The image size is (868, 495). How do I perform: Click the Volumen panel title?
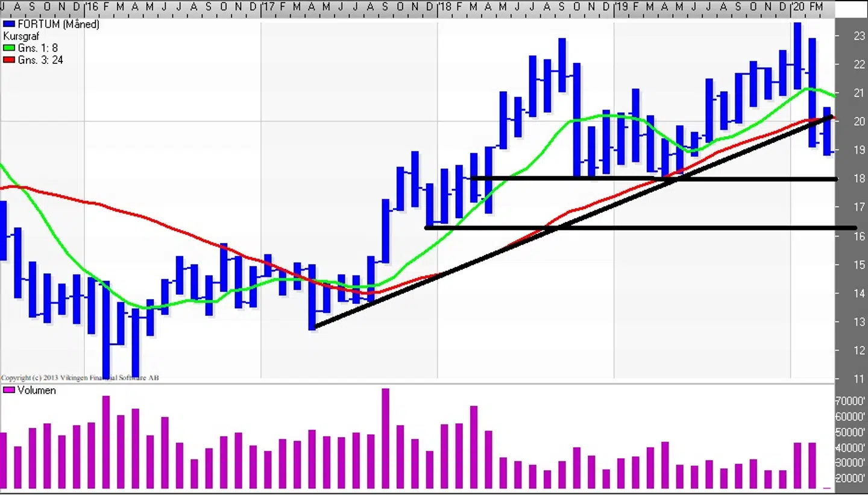click(x=36, y=391)
